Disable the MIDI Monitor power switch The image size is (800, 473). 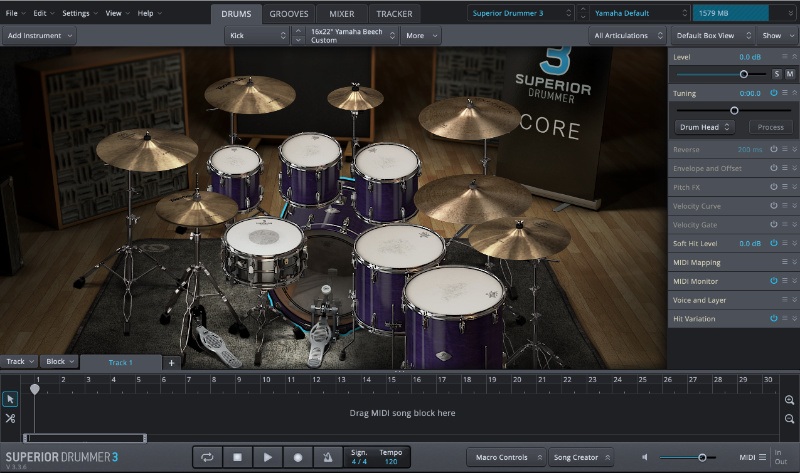point(774,281)
